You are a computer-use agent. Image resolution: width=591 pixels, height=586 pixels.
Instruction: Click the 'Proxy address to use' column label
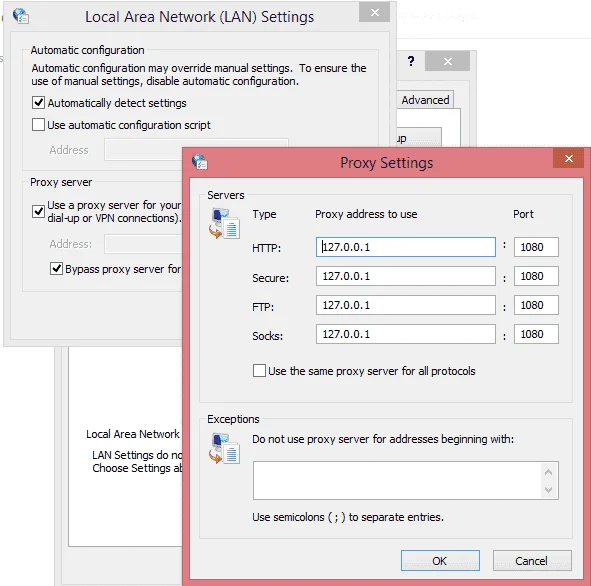(x=366, y=214)
